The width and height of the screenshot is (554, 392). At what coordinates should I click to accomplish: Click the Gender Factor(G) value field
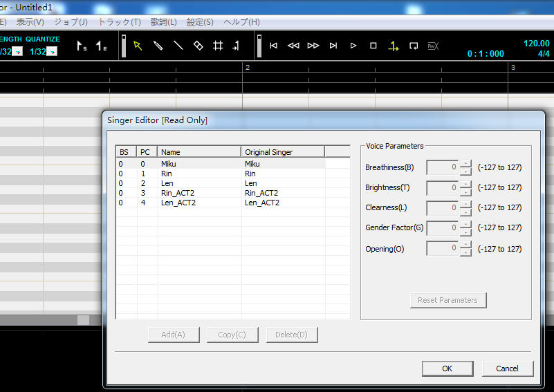click(443, 227)
